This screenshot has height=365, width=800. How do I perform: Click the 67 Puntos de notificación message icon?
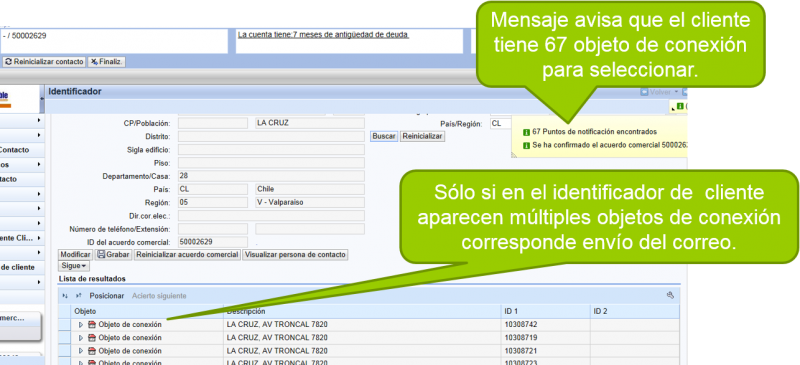pos(527,132)
